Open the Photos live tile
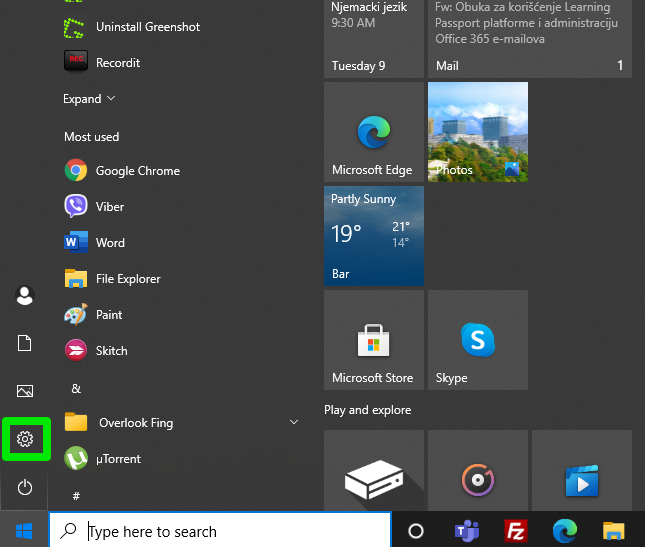Screen dimensions: 645x547 (478, 132)
